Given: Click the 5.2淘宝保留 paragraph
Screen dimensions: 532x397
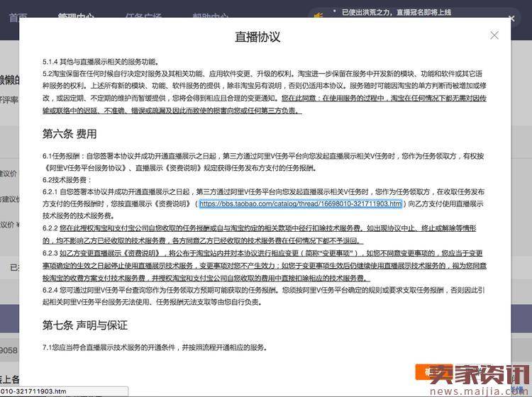Looking at the screenshot, I should coord(265,92).
